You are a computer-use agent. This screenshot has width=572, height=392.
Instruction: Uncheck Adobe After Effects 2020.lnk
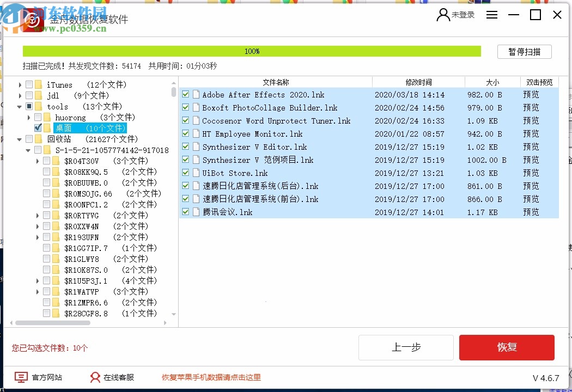point(185,94)
